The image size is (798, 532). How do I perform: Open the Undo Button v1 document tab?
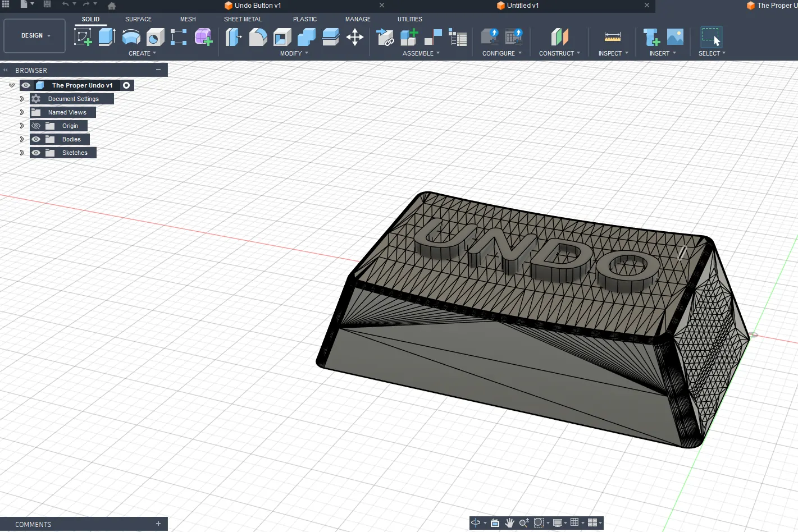click(258, 6)
